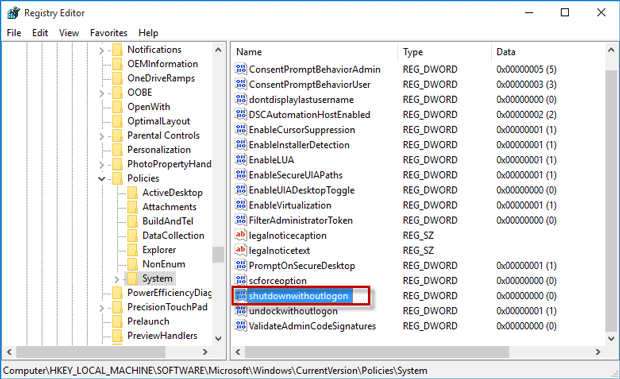620x379 pixels.
Task: Click the ValidateAdminCodeSignatures DWORD icon
Action: tap(240, 326)
